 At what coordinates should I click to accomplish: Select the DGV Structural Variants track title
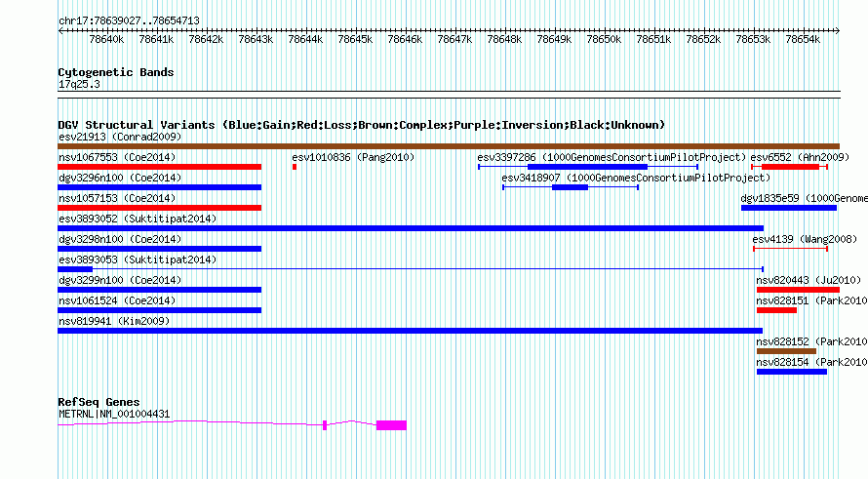362,125
